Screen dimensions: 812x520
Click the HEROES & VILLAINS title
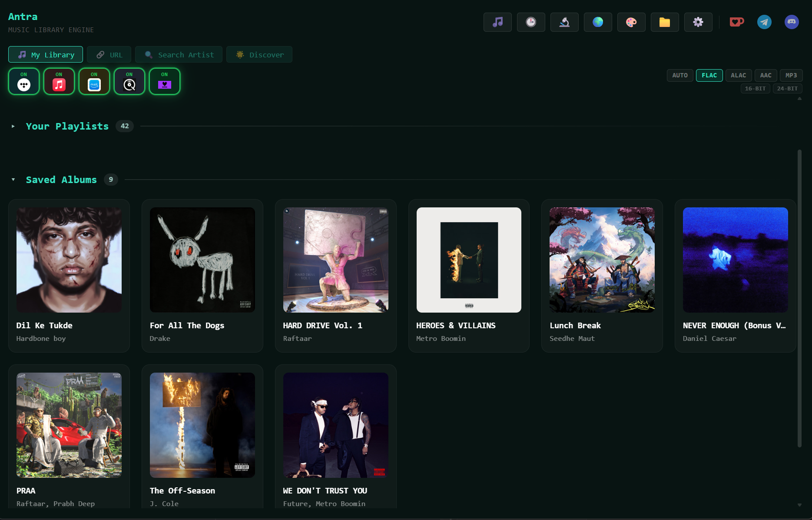click(456, 326)
